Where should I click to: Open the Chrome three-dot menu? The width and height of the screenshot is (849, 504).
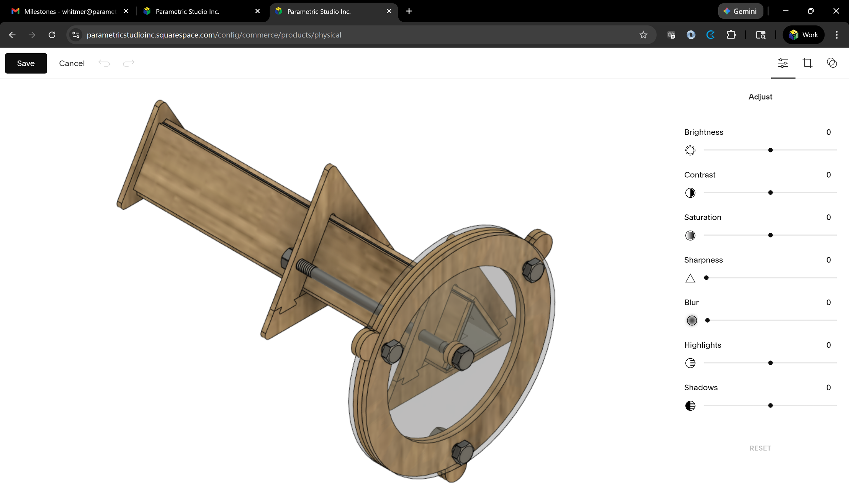pos(836,35)
